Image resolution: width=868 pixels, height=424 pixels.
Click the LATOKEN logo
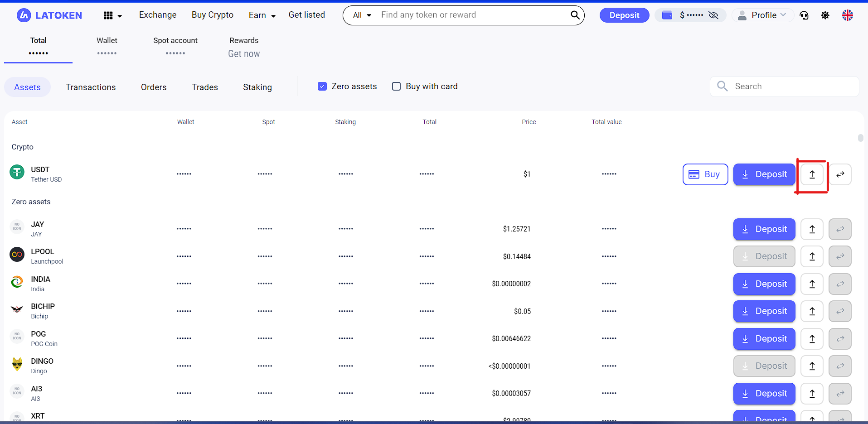click(x=49, y=15)
